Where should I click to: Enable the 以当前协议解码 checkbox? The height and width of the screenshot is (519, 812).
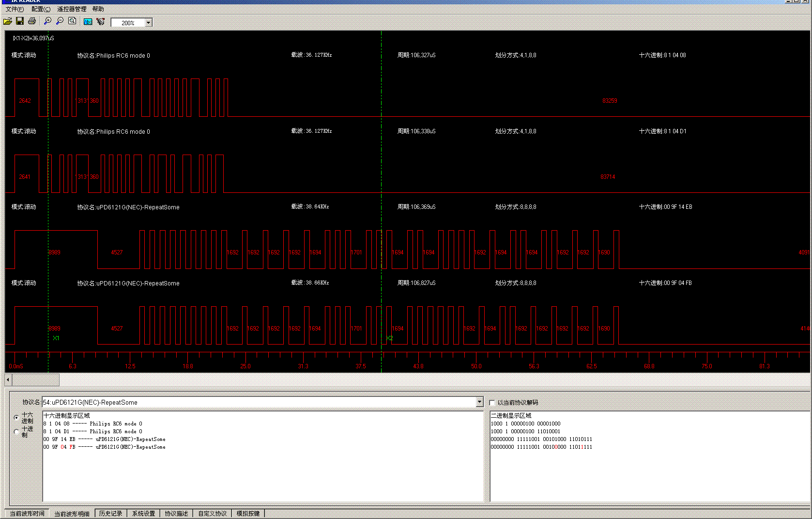(492, 403)
